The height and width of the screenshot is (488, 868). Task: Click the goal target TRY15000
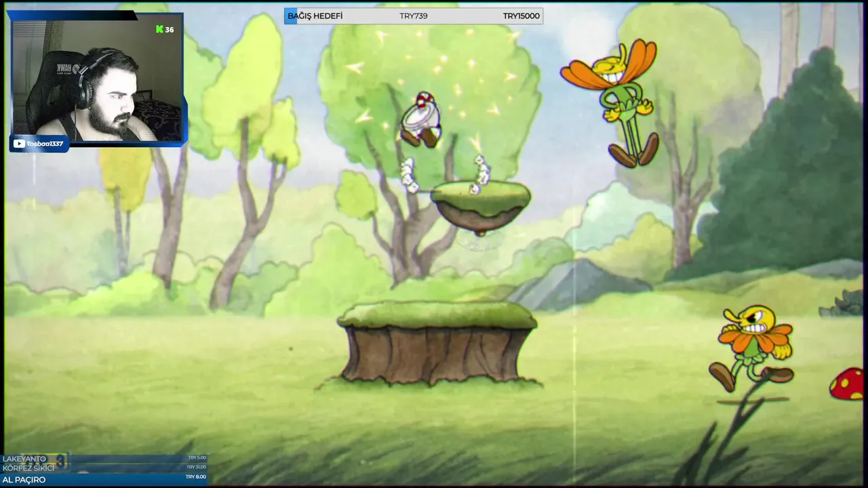pyautogui.click(x=521, y=16)
